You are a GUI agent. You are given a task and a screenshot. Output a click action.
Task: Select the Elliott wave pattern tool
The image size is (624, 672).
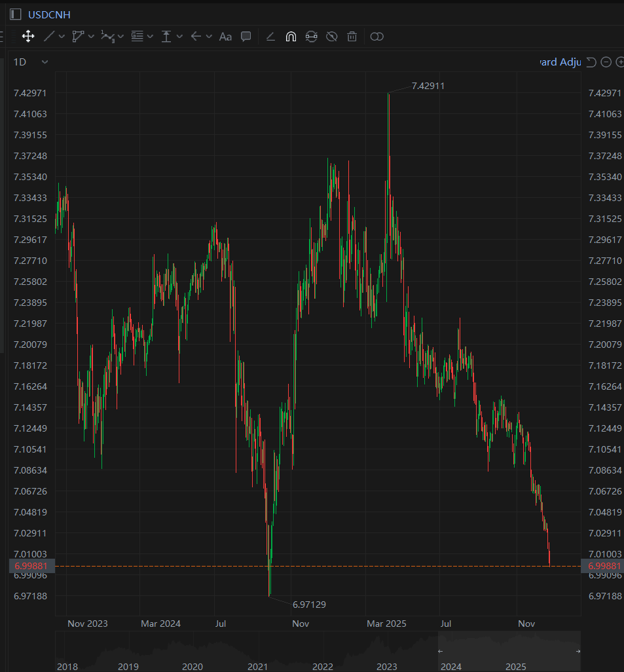point(107,37)
